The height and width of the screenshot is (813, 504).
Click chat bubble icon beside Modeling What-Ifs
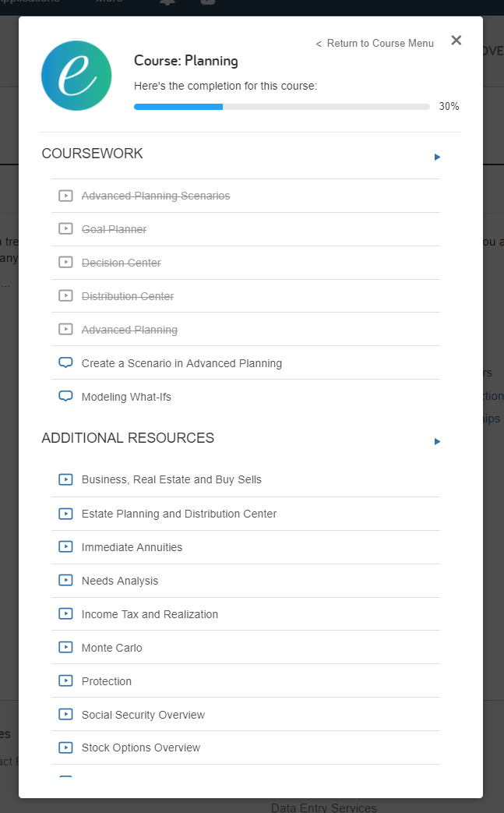click(65, 397)
